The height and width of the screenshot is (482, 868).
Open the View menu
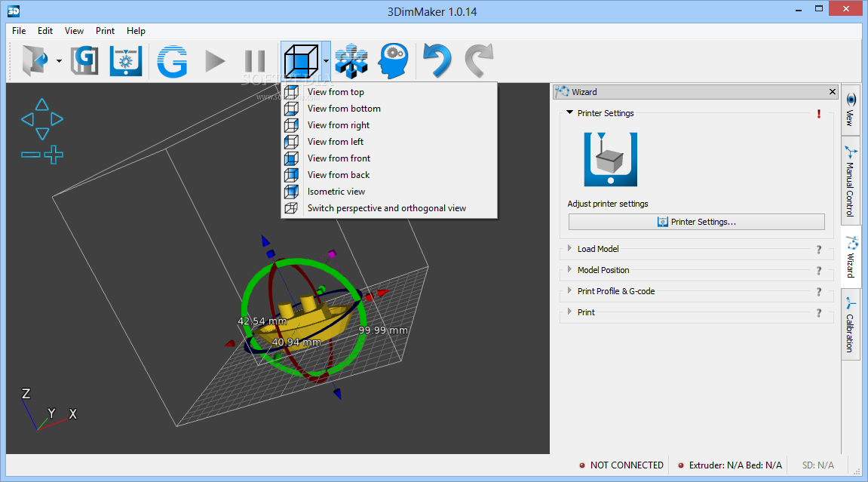click(74, 31)
